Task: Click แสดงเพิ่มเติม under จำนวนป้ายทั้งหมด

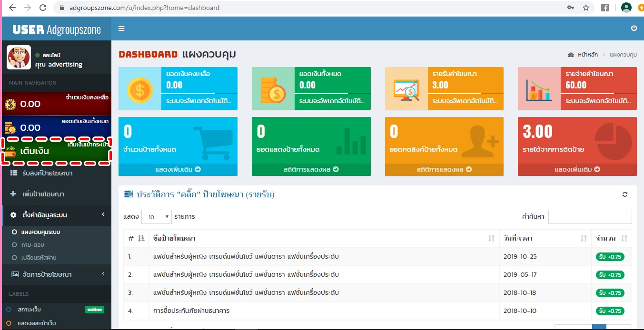Action: click(x=178, y=169)
